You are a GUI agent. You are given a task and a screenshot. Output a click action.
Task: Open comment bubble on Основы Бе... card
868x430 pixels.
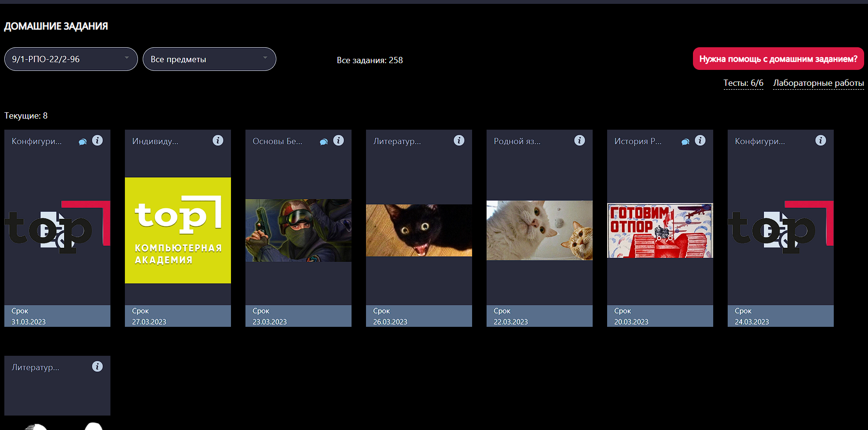coord(324,142)
